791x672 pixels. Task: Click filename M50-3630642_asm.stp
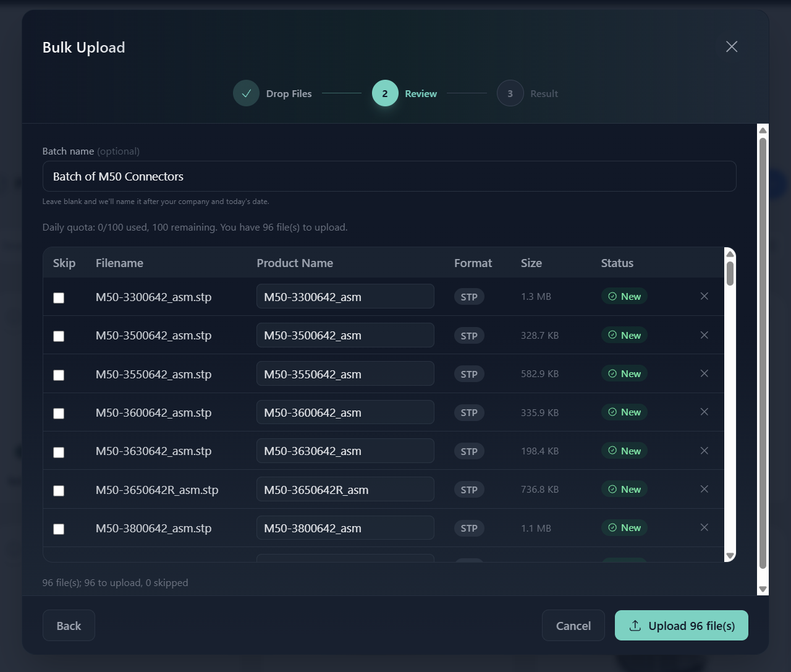pos(154,451)
